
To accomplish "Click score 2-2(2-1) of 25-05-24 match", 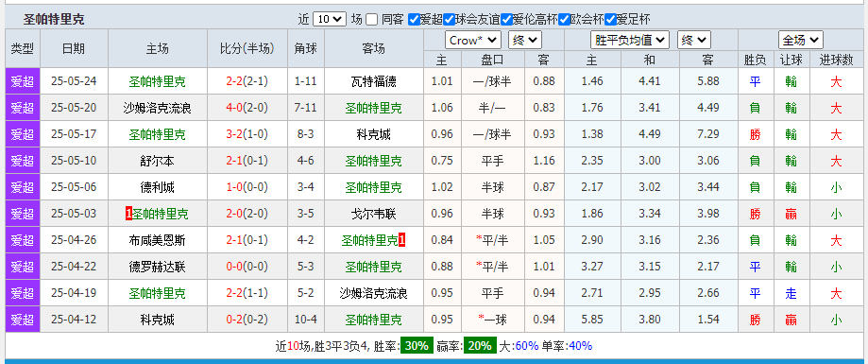I will (247, 81).
